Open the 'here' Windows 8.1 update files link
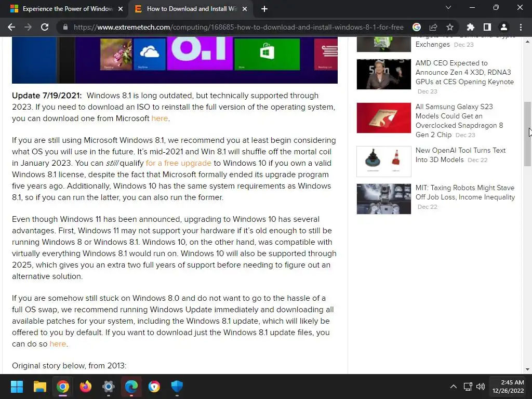Viewport: 532px width, 399px height. click(58, 344)
